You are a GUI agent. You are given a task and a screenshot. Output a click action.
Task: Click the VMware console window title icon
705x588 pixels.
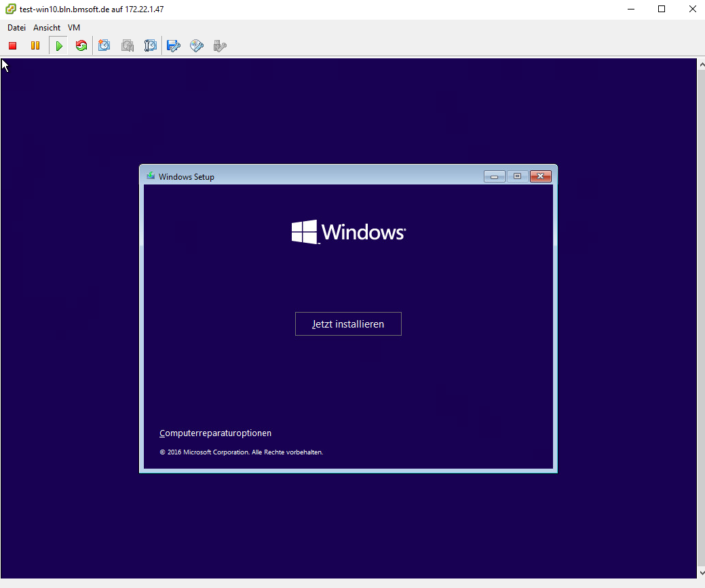[x=10, y=9]
